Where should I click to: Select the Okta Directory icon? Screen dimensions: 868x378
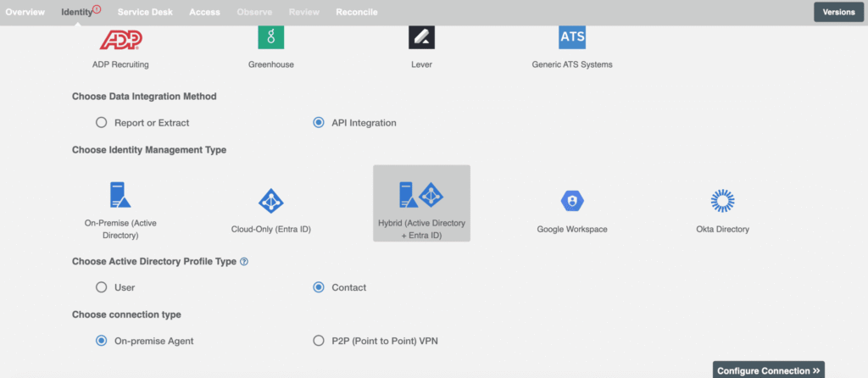(x=722, y=201)
